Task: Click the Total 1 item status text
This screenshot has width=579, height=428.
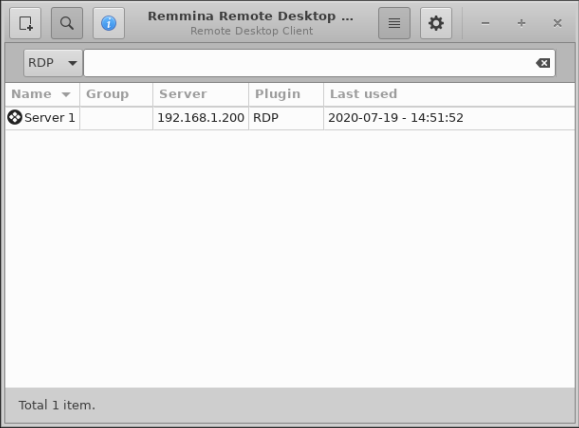Action: [x=57, y=405]
